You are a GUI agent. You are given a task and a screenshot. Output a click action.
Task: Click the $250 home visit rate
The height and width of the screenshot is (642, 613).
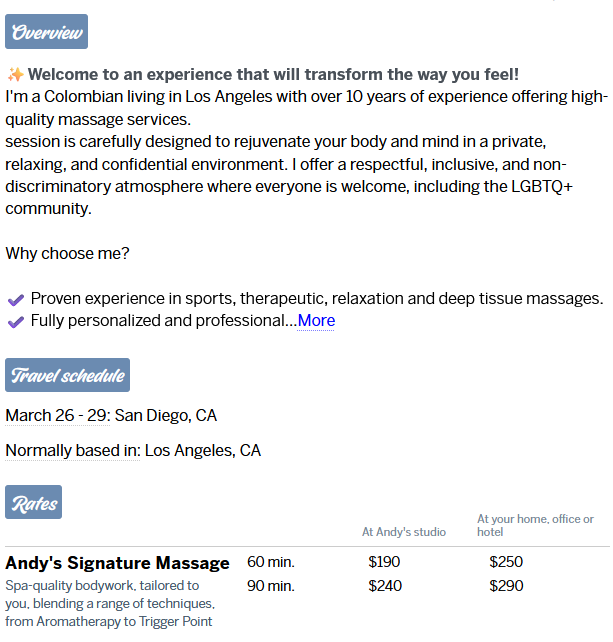[x=506, y=562]
